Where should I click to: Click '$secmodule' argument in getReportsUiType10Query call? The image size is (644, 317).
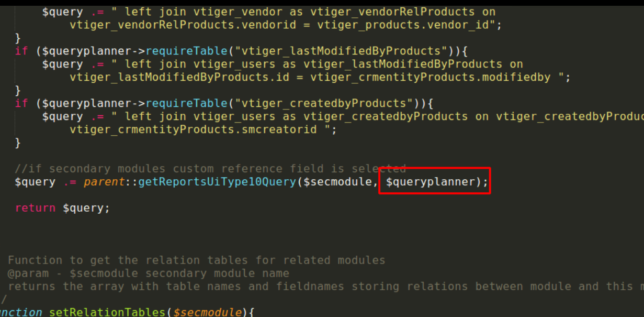point(337,182)
